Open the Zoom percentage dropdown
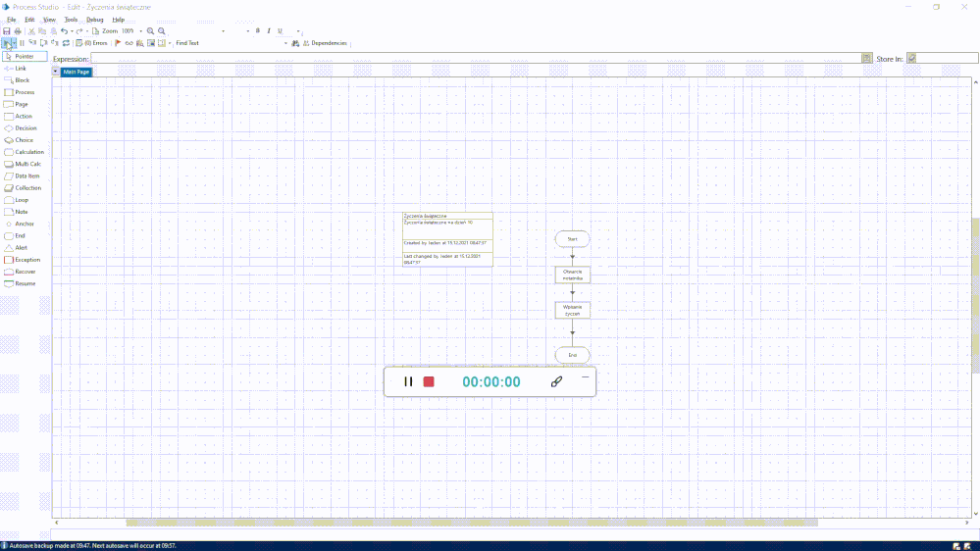Viewport: 980px width, 551px height. tap(140, 31)
